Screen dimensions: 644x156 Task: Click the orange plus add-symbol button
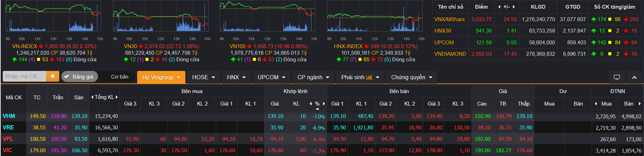tap(52, 76)
